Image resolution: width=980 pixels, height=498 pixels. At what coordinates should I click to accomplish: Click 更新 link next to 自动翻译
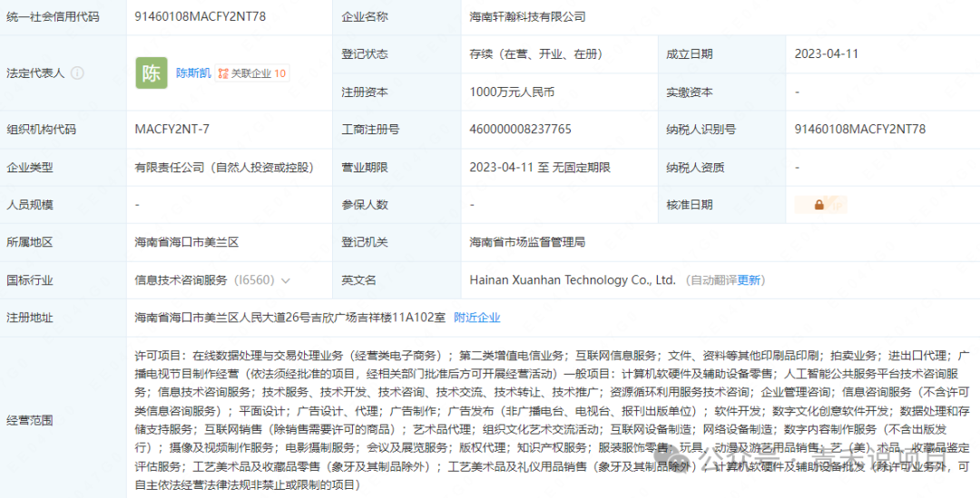pos(749,280)
